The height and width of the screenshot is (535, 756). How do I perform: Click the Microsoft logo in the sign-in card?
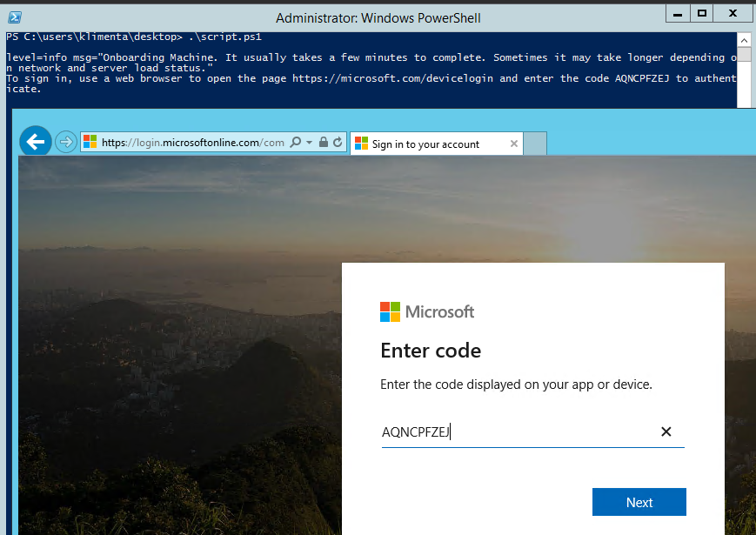[427, 311]
